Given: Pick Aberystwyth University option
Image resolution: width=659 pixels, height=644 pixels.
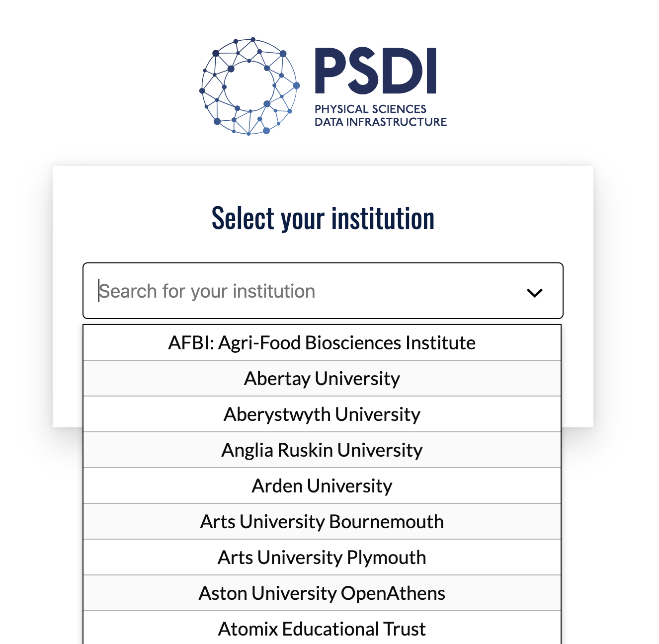Looking at the screenshot, I should pyautogui.click(x=322, y=414).
